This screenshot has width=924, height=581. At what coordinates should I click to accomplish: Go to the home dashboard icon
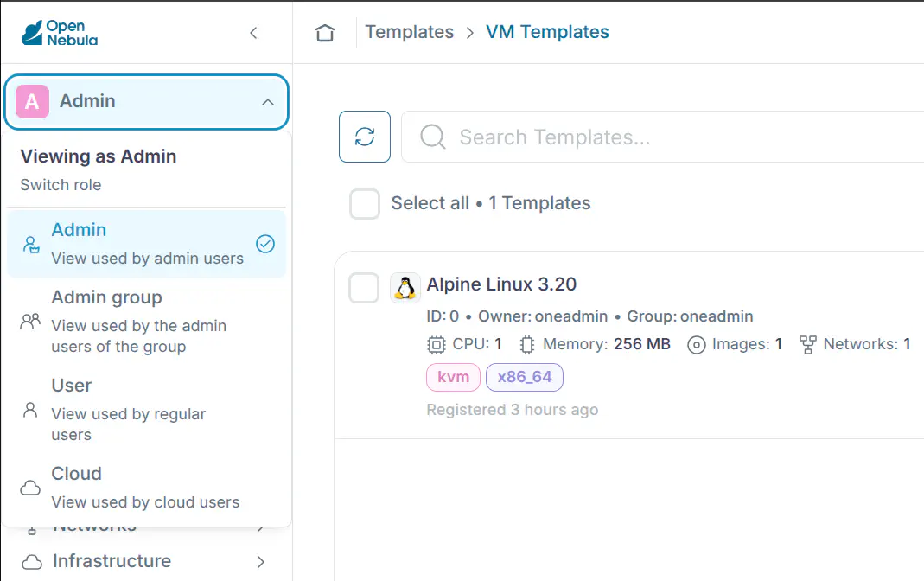click(325, 32)
